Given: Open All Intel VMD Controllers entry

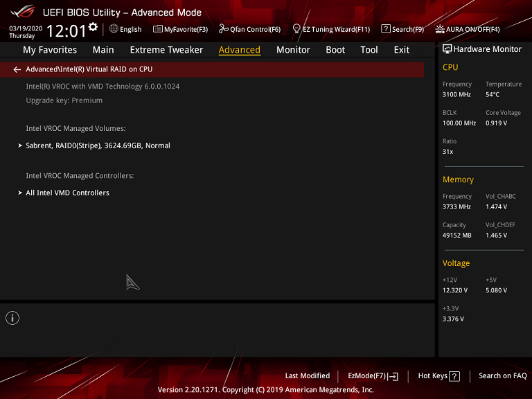Looking at the screenshot, I should coord(67,193).
